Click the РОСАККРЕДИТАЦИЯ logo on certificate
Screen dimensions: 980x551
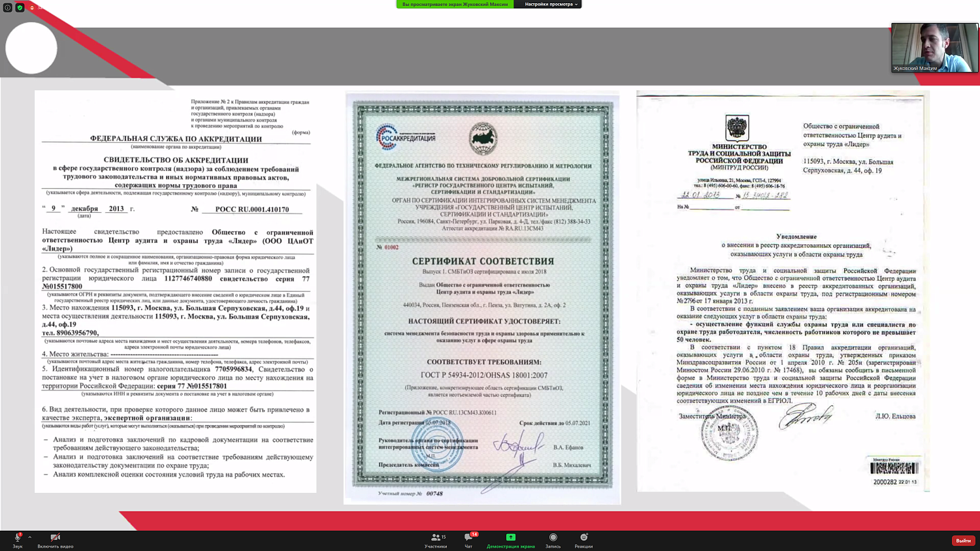click(x=406, y=136)
